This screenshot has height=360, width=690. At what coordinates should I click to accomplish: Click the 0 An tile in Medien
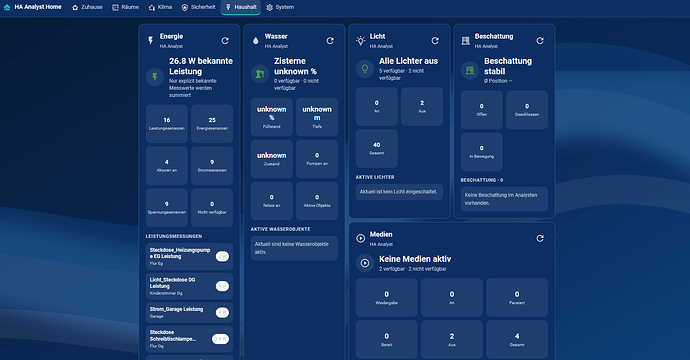tap(451, 298)
